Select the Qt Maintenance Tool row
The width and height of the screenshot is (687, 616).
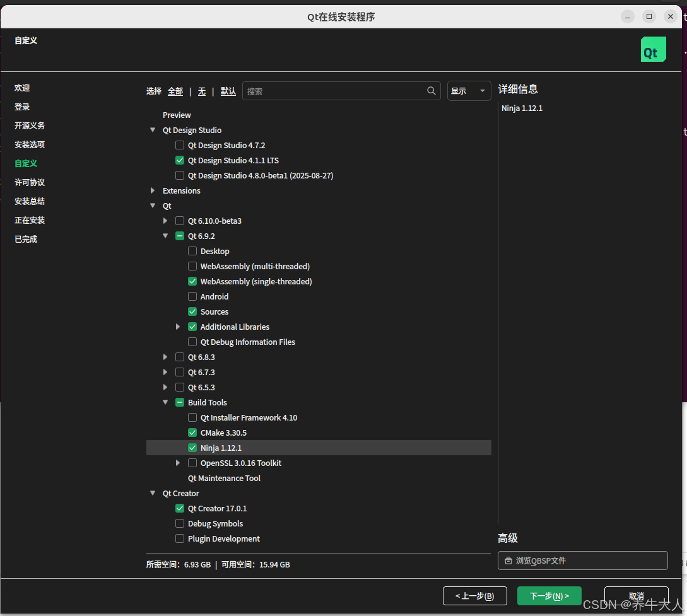click(x=224, y=478)
